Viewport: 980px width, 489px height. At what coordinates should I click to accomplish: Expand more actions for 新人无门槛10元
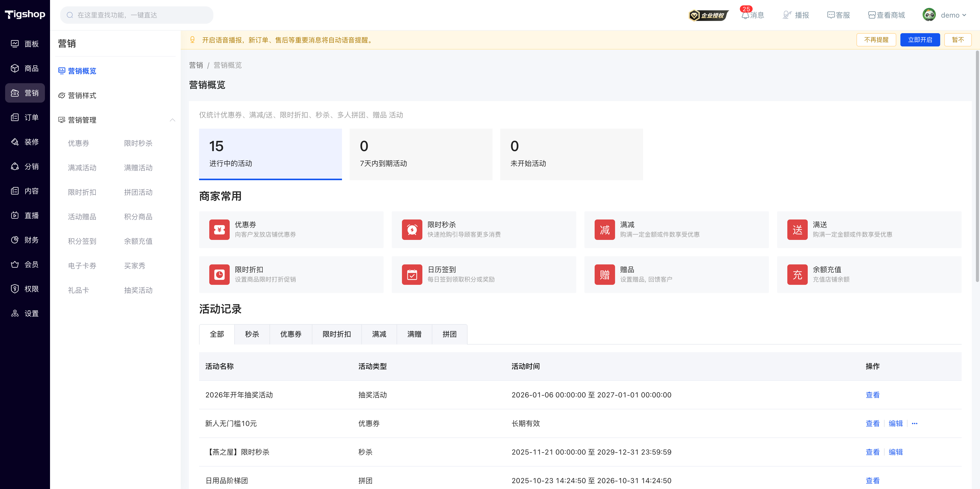coord(915,424)
